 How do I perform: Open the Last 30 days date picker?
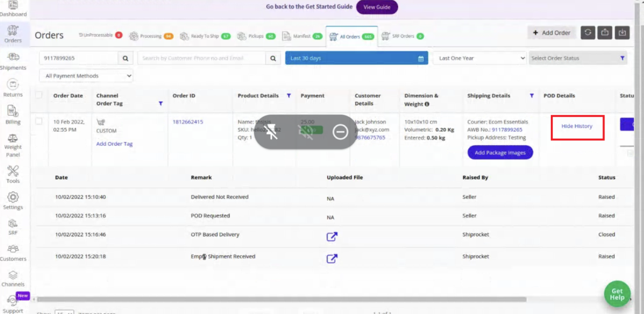click(x=357, y=58)
